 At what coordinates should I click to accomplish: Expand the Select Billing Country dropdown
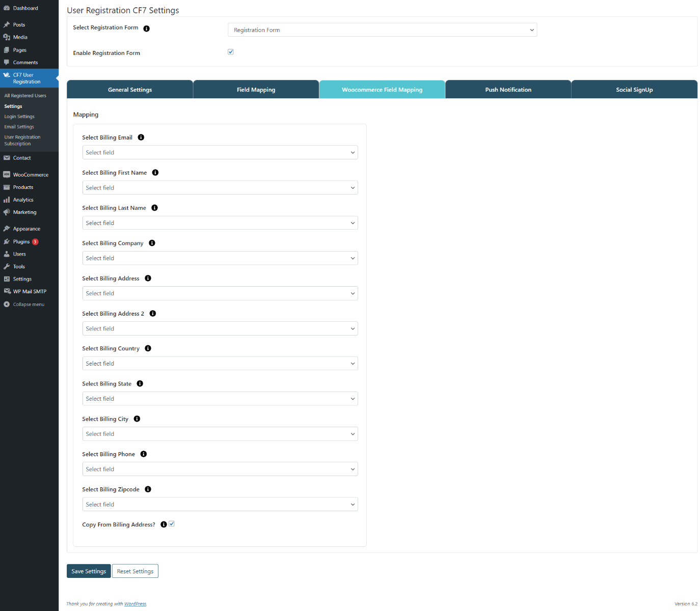220,364
